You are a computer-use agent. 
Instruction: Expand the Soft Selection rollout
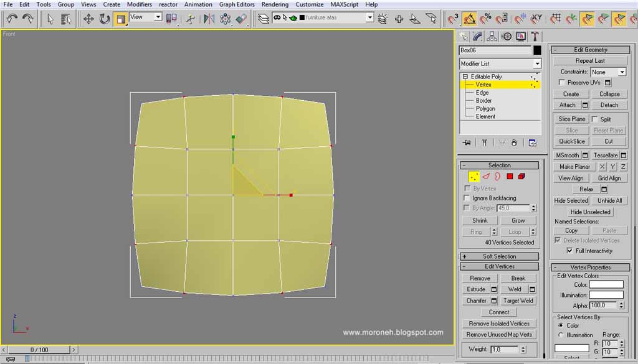click(499, 256)
